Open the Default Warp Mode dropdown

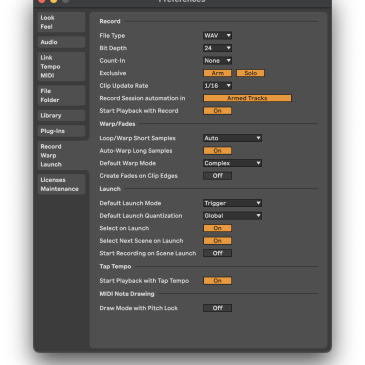(232, 163)
